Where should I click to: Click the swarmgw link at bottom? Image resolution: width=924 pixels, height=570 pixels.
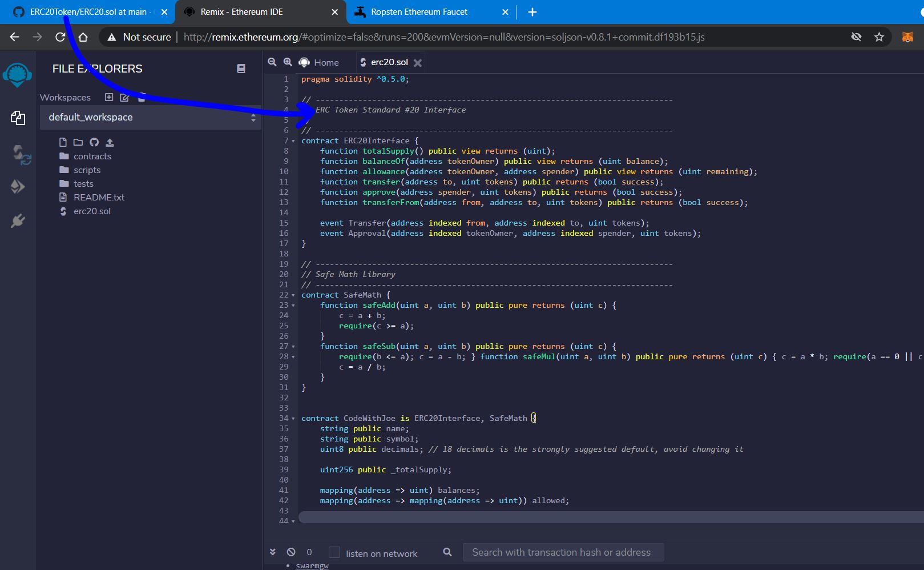click(x=312, y=565)
